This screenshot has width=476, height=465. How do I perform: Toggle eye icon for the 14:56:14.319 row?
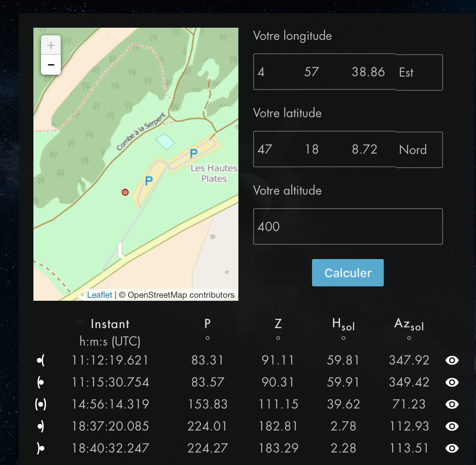point(452,404)
